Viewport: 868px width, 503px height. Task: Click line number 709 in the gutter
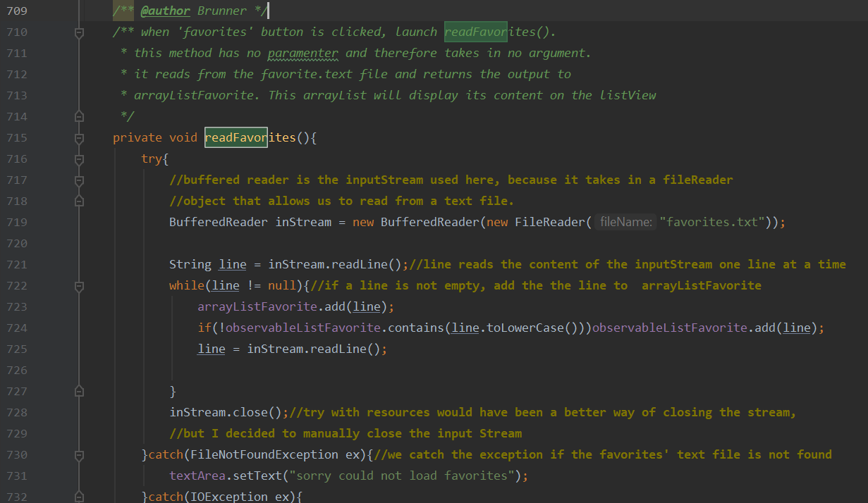[16, 11]
